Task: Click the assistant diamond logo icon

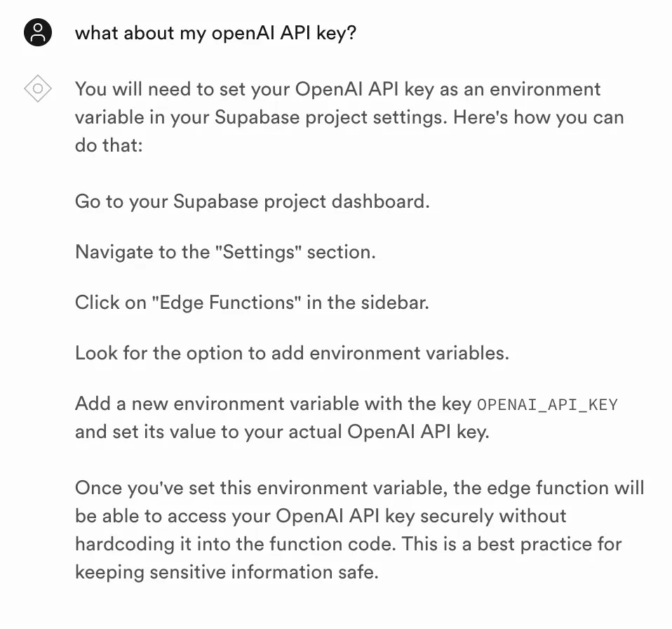Action: [38, 88]
